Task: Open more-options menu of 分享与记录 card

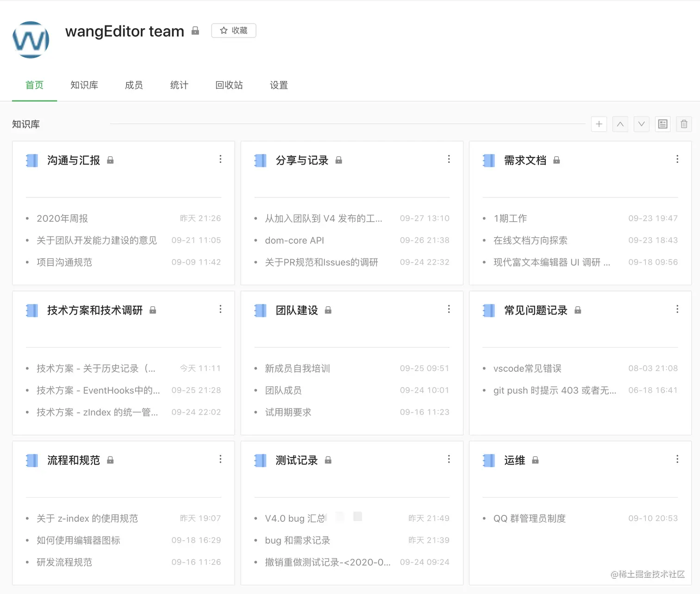Action: coord(449,159)
